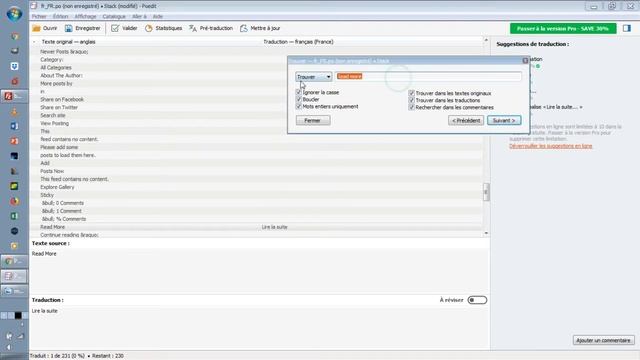The image size is (640, 360).
Task: Click Ajouter un commentaire button
Action: [x=603, y=340]
